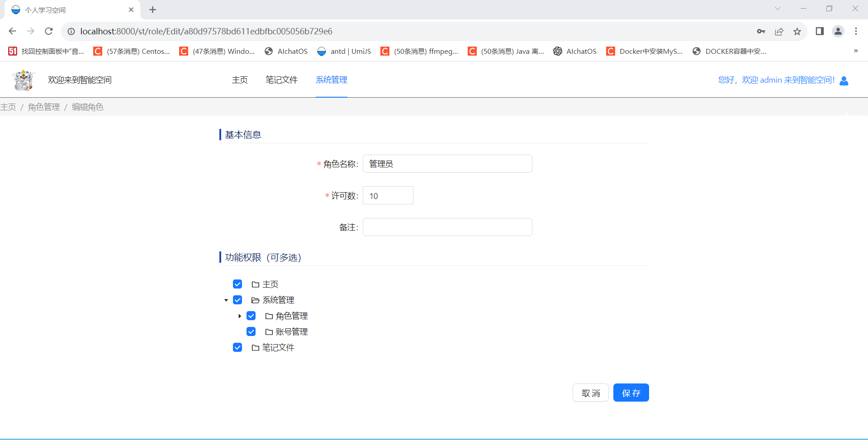This screenshot has width=868, height=440.
Task: Click the 编辑角色 breadcrumb text
Action: tap(88, 107)
